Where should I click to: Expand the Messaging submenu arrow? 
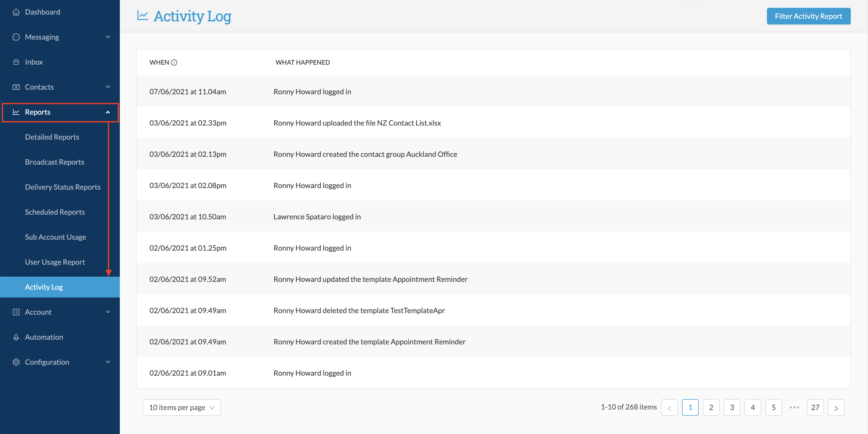coord(108,37)
